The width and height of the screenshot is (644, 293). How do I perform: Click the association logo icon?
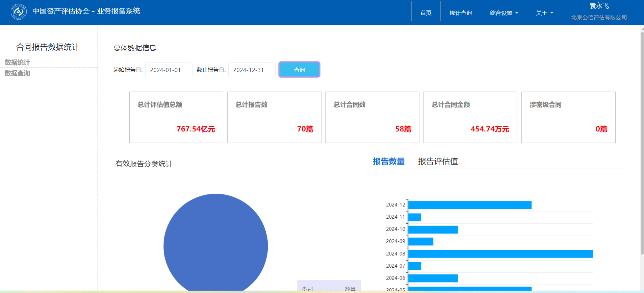coord(19,12)
